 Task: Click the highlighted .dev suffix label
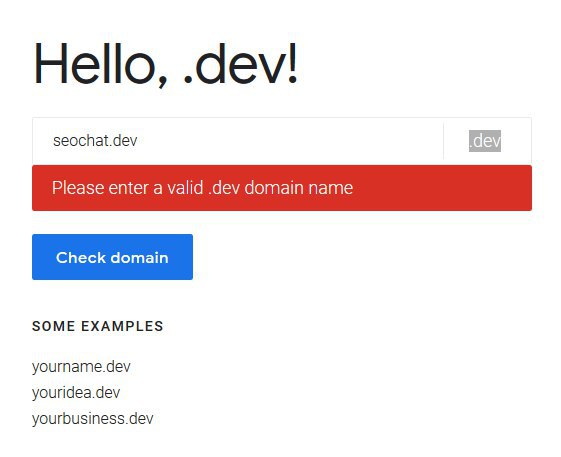(485, 141)
